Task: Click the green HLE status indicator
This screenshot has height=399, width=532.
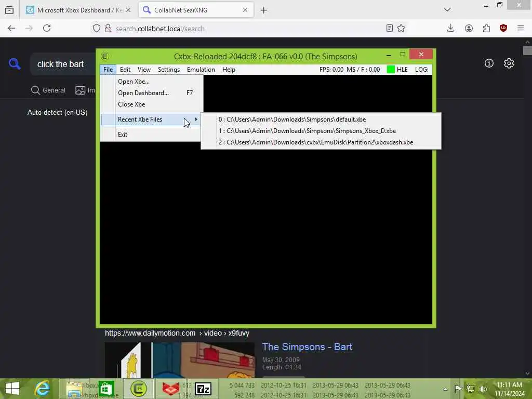Action: click(391, 70)
